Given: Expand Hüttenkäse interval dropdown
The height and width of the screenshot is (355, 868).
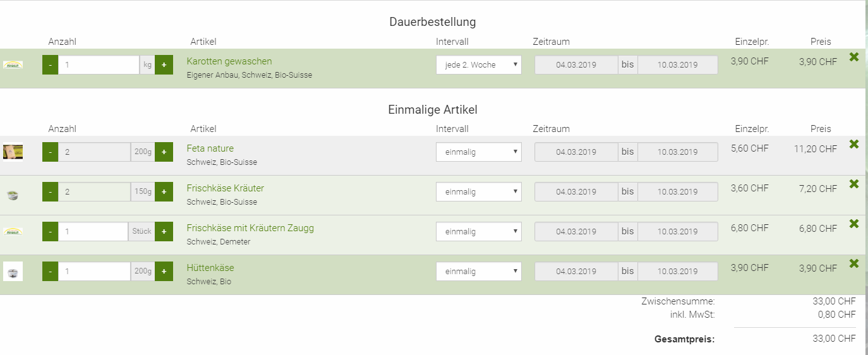Looking at the screenshot, I should 479,272.
